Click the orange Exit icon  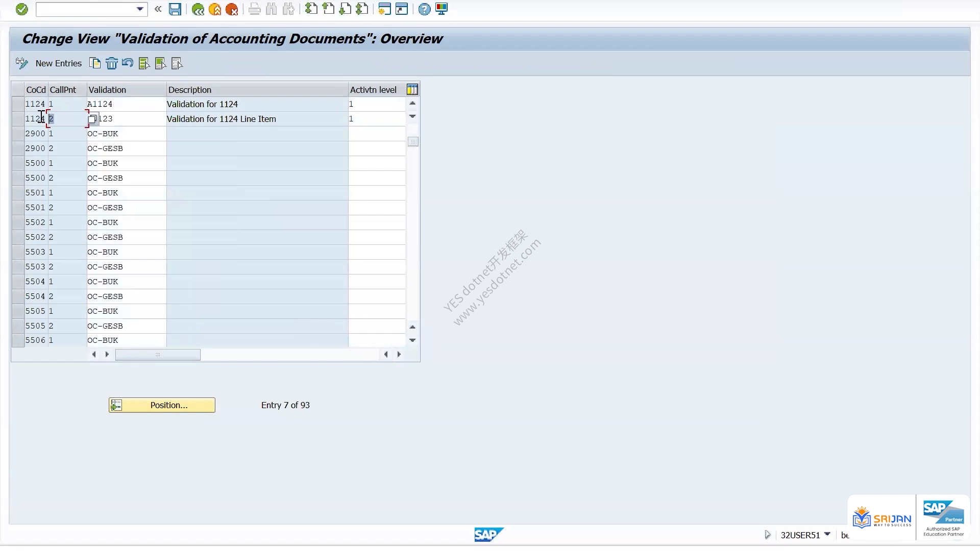point(215,9)
